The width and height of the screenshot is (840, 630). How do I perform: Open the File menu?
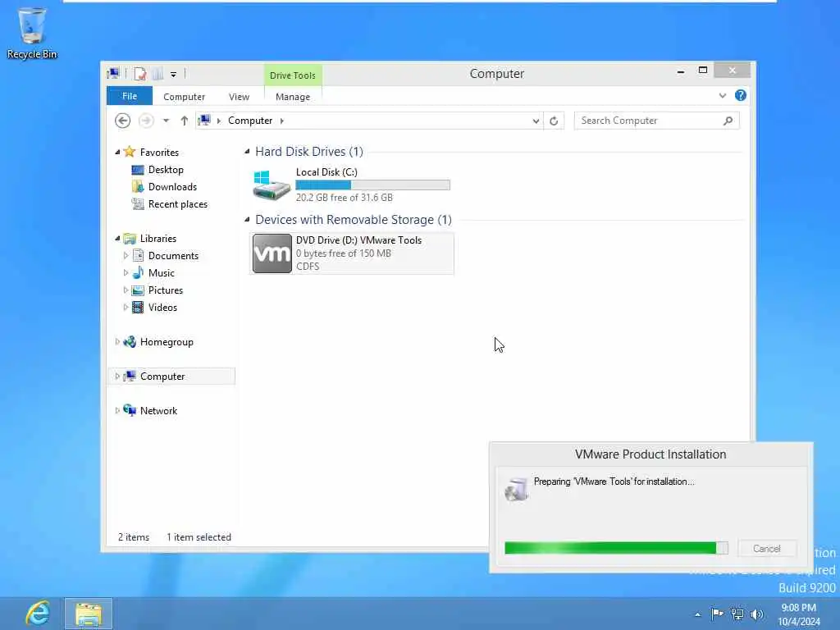[x=130, y=96]
